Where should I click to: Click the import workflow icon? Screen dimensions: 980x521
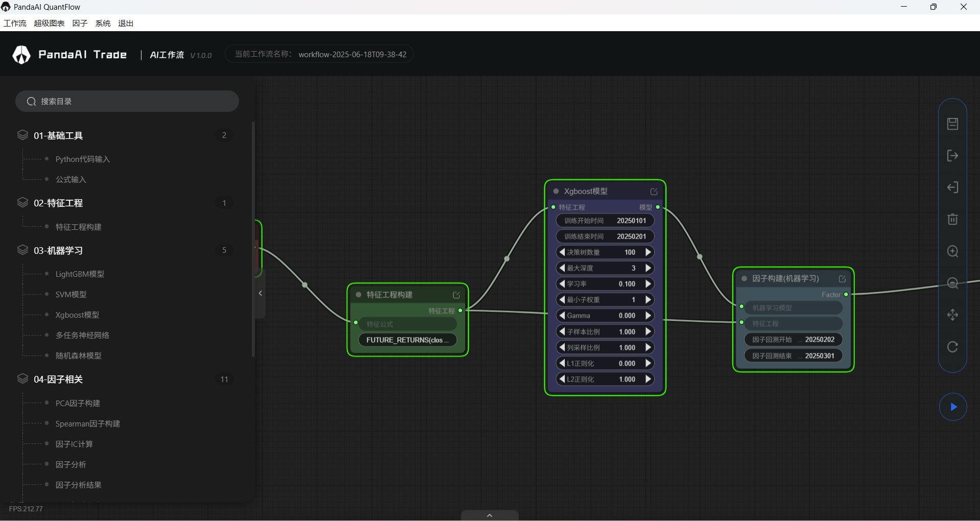pyautogui.click(x=952, y=187)
